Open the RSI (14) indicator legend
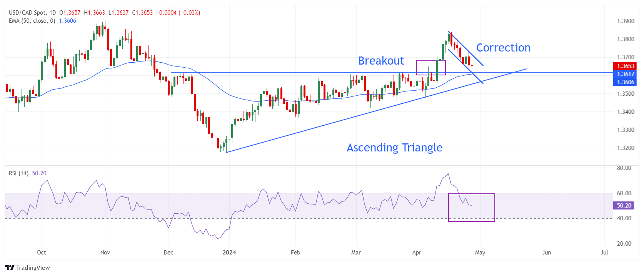Screen dimensions: 644x276 (19, 173)
